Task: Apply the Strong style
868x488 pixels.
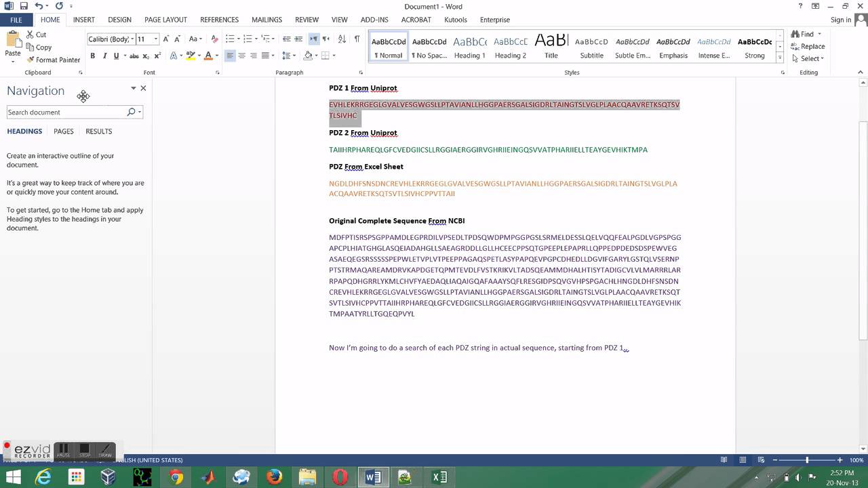Action: (755, 46)
